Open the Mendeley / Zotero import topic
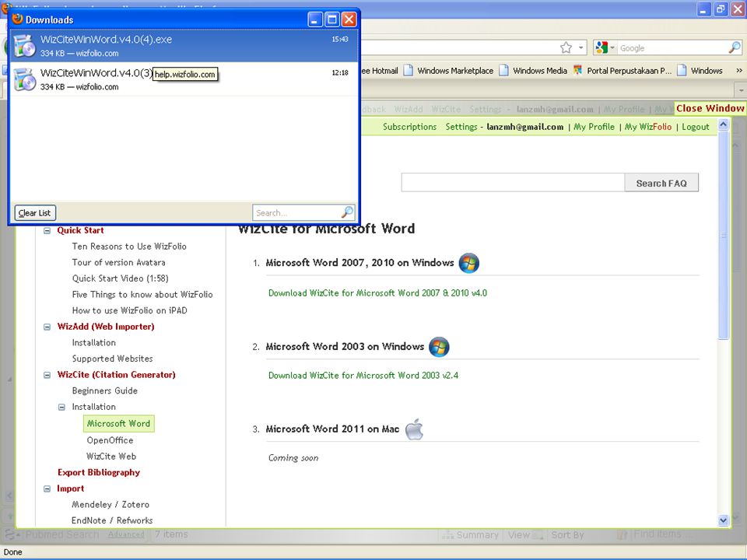Screen dimensions: 747x560 [x=110, y=504]
